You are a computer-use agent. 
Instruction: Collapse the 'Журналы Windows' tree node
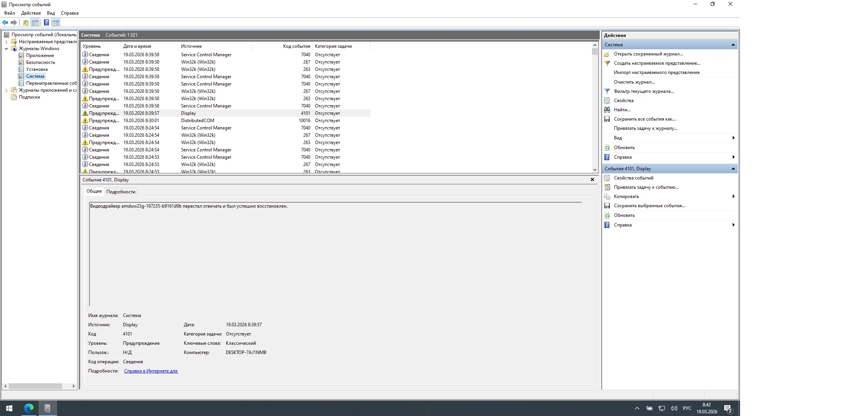tap(6, 49)
